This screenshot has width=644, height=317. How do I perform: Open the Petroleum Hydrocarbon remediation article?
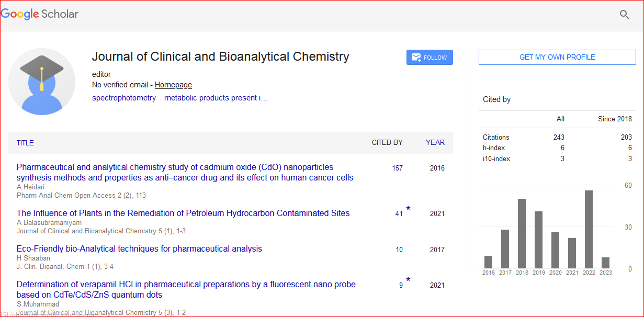(183, 213)
